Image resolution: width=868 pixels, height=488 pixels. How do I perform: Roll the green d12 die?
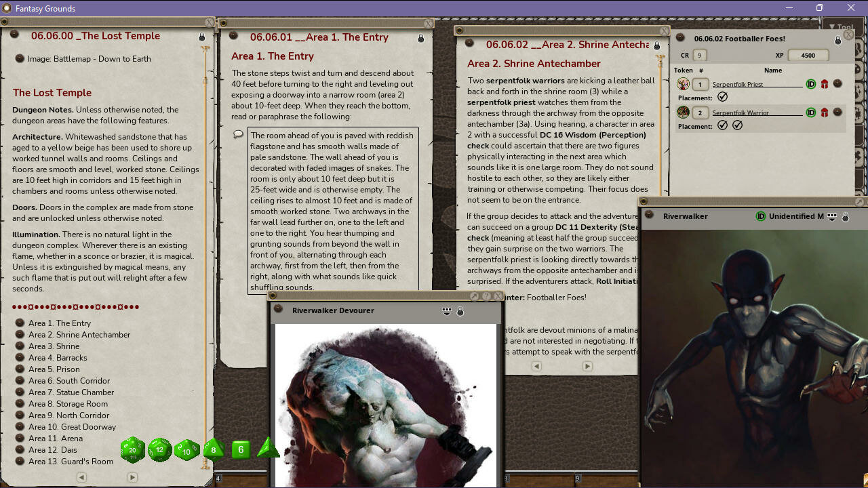point(159,449)
